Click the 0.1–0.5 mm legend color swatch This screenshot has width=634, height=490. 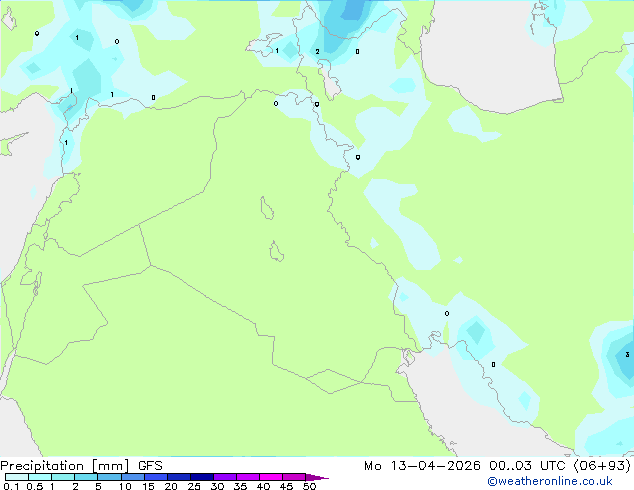(x=17, y=477)
